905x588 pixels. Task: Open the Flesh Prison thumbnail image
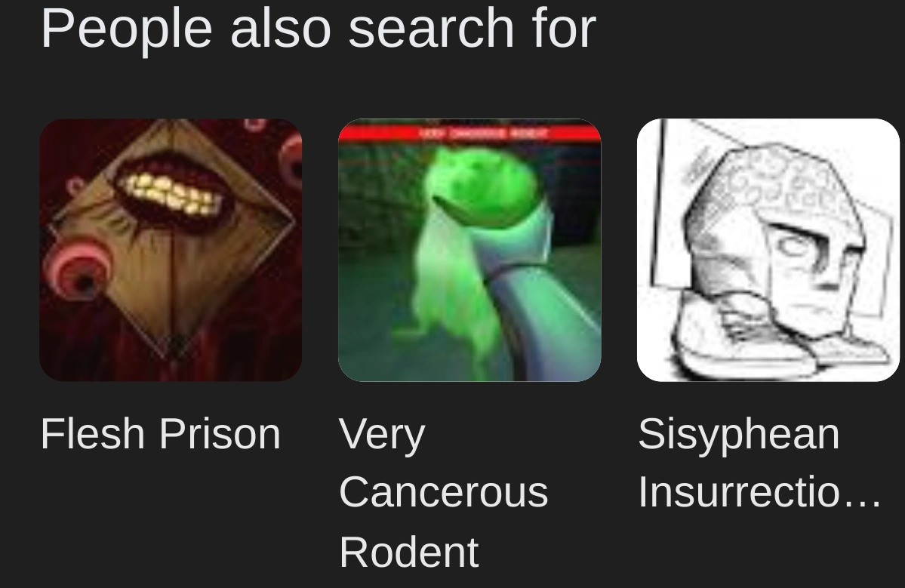click(x=171, y=250)
